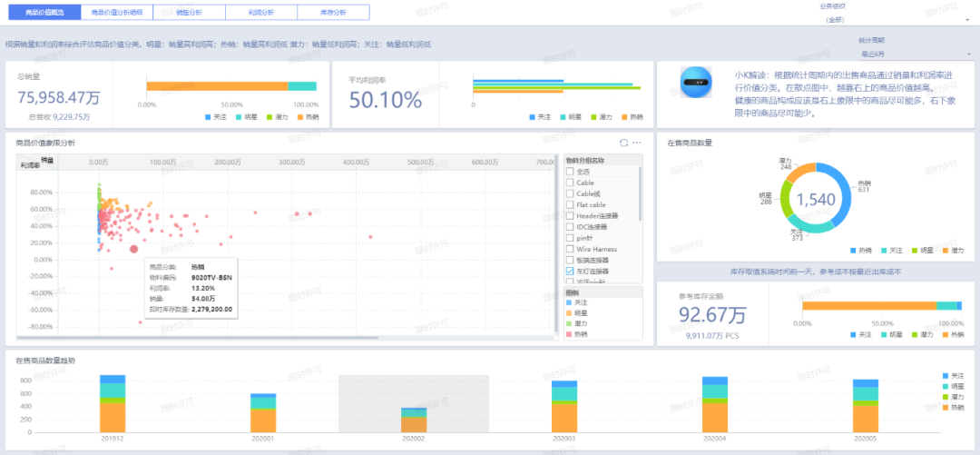
Task: Click the 202003 bar in the trend chart
Action: point(563,406)
